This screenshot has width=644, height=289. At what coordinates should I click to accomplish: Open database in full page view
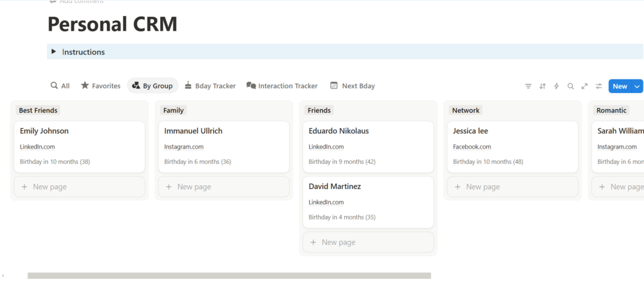pyautogui.click(x=584, y=86)
